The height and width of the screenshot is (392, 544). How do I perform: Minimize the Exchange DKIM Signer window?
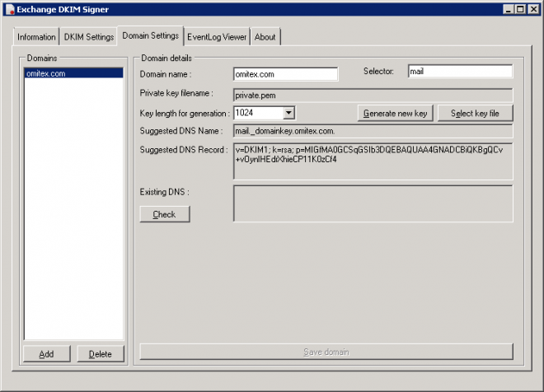click(509, 9)
